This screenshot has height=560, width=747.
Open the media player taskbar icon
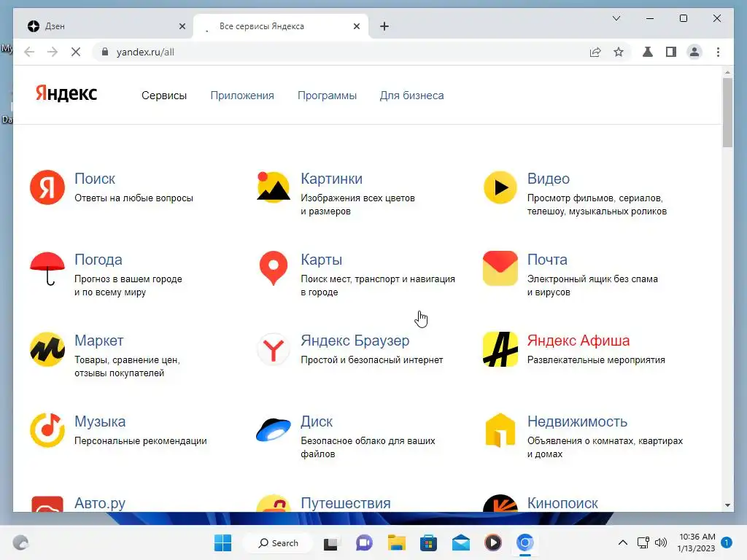click(x=493, y=542)
